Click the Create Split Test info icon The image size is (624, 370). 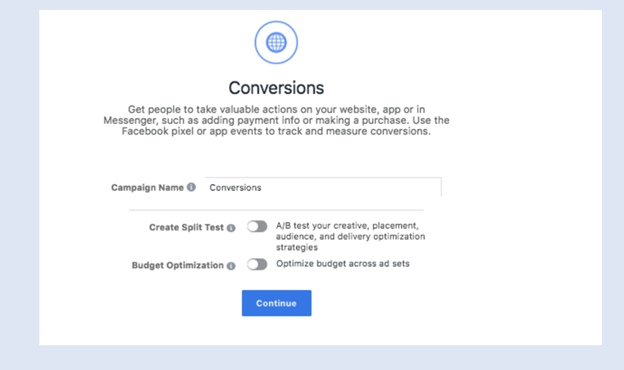[231, 228]
